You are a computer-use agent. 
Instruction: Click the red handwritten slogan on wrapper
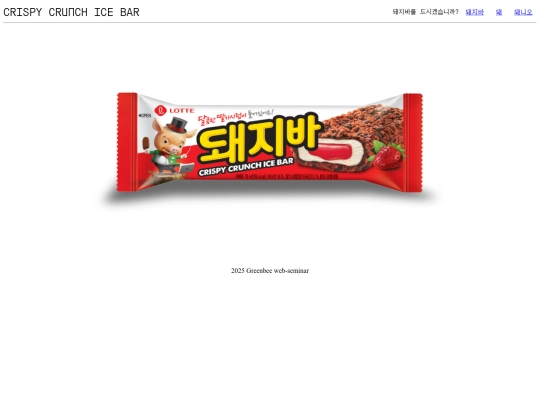(x=236, y=117)
